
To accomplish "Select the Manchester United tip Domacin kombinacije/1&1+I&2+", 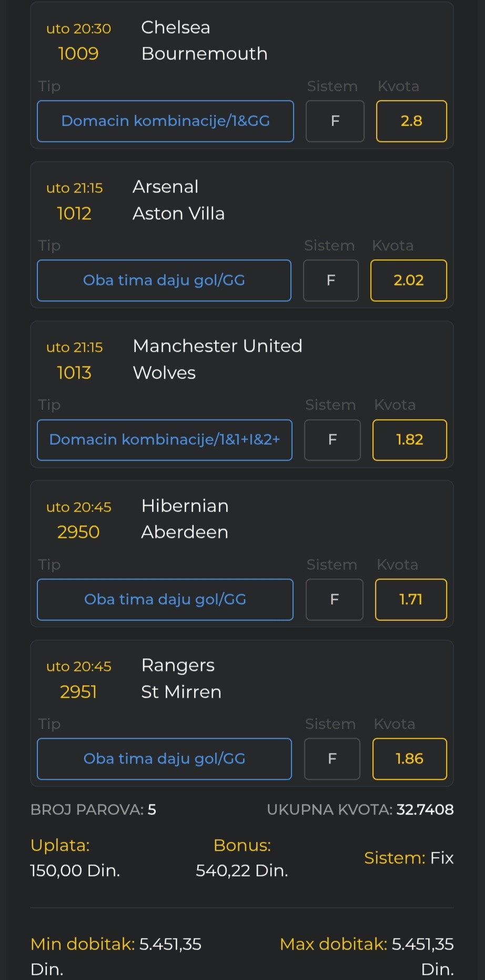I will tap(165, 440).
